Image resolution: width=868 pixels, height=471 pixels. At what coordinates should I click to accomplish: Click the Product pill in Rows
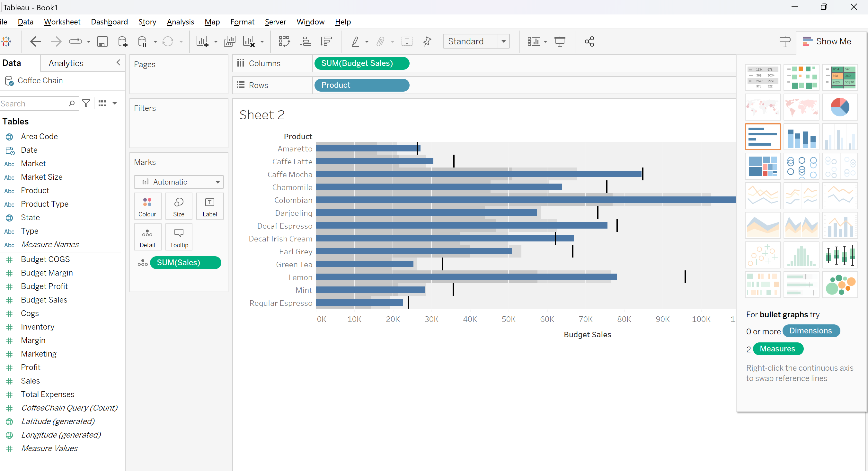tap(361, 85)
